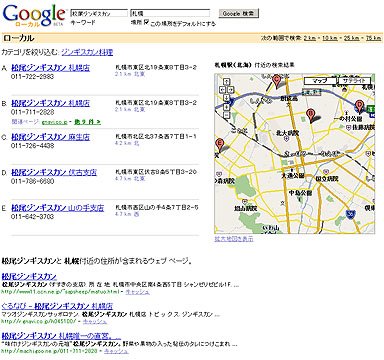The height and width of the screenshot is (360, 384).
Task: Open result C 松尾ジンギスカン 麻生店
Action: pyautogui.click(x=50, y=137)
